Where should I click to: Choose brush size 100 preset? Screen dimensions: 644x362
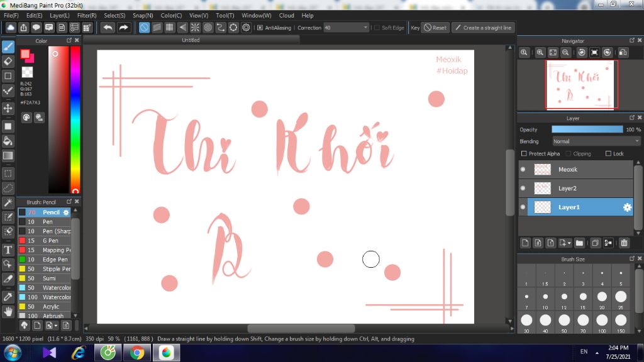click(602, 322)
